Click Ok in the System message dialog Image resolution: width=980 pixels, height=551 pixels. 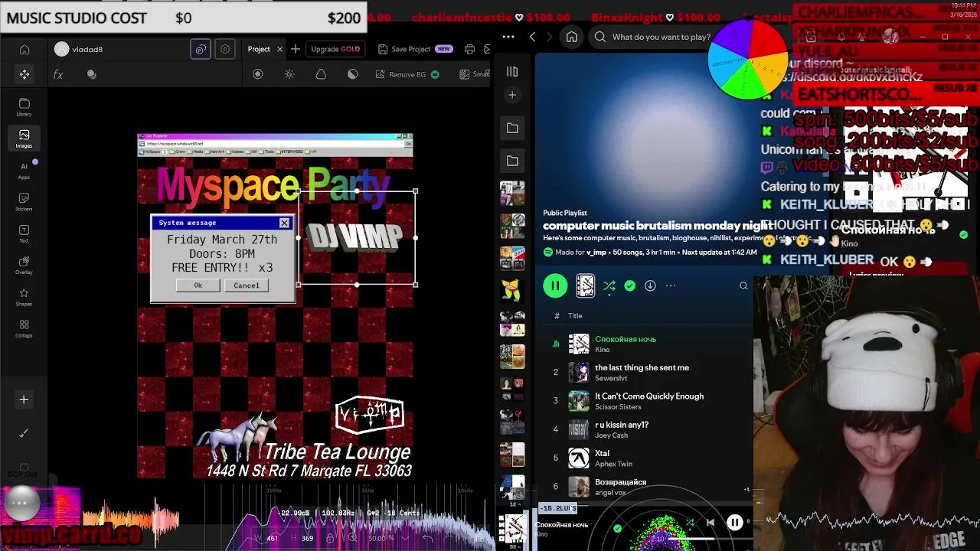(198, 285)
